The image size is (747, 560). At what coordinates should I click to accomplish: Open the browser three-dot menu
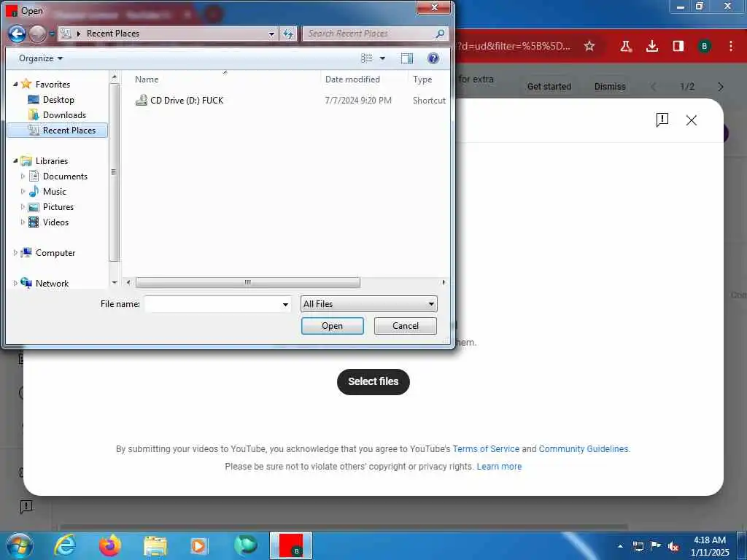pos(731,46)
